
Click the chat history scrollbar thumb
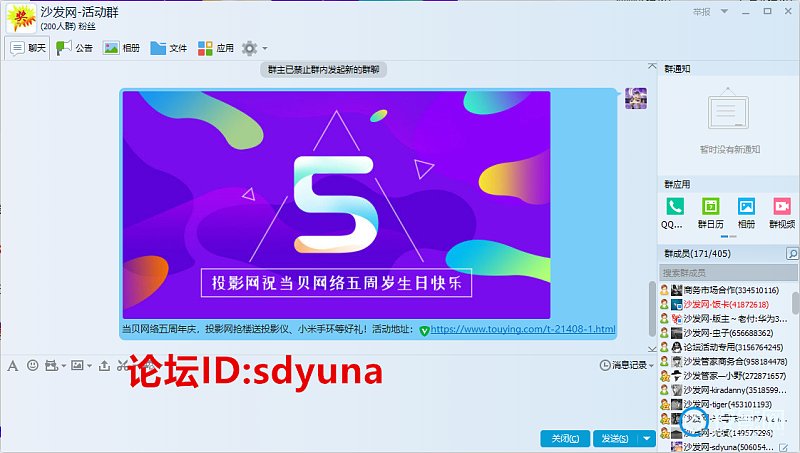[x=652, y=309]
